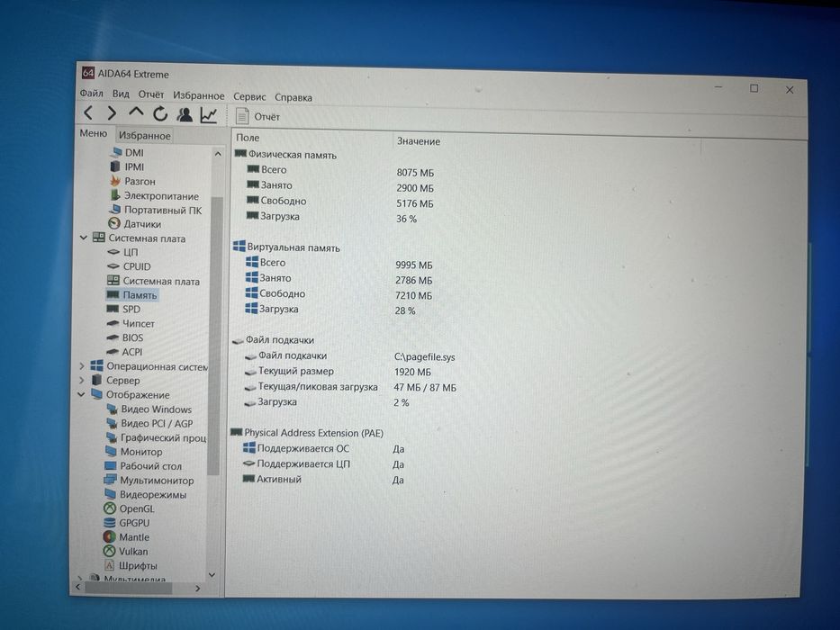Navigate up one level with the up arrow

(136, 113)
